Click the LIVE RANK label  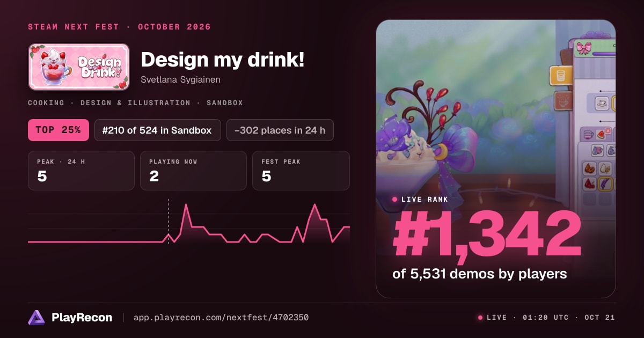coord(425,199)
